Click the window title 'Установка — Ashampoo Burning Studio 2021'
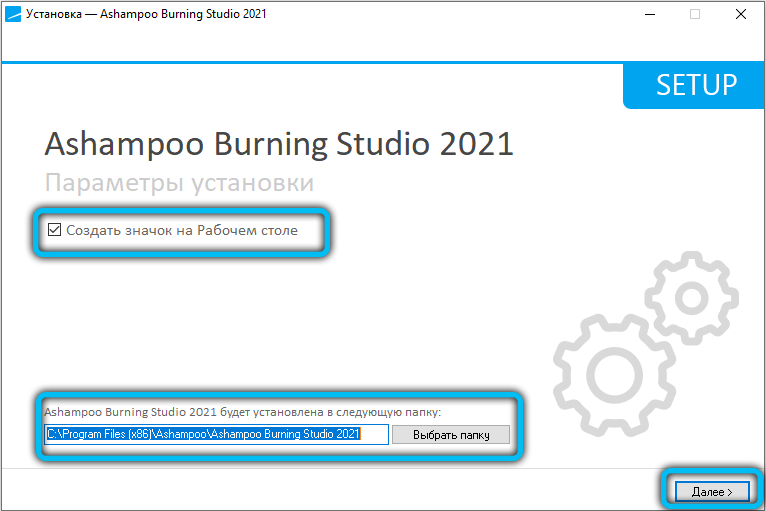 click(146, 14)
